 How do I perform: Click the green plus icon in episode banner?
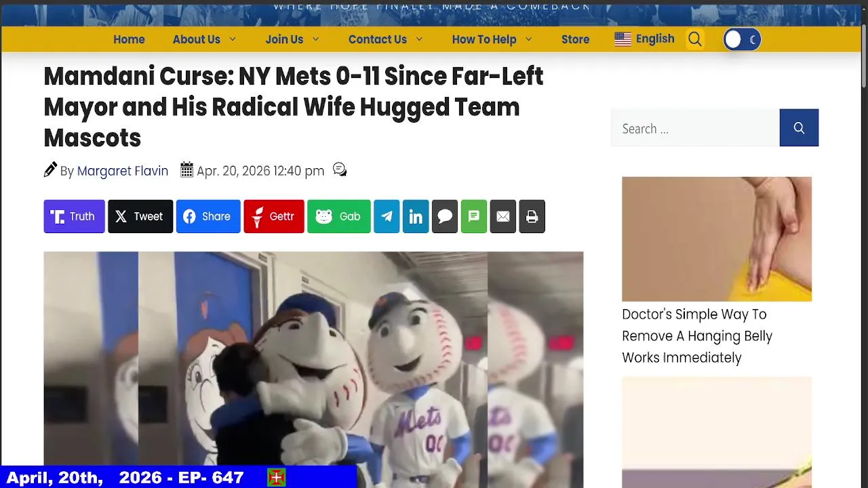pos(276,478)
